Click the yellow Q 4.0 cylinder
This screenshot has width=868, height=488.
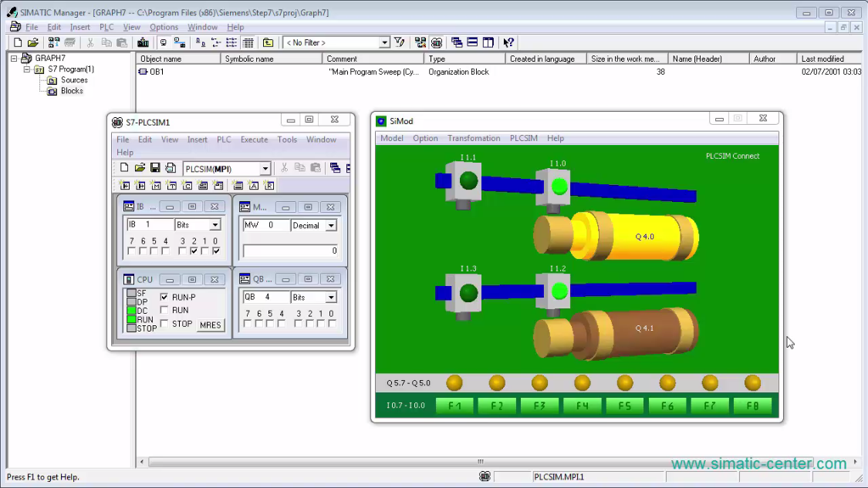616,236
